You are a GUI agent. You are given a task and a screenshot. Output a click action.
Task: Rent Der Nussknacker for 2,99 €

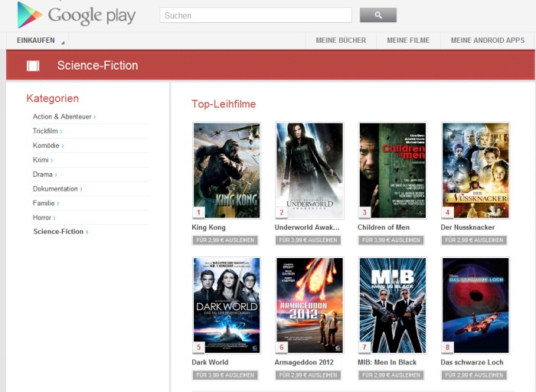(474, 240)
